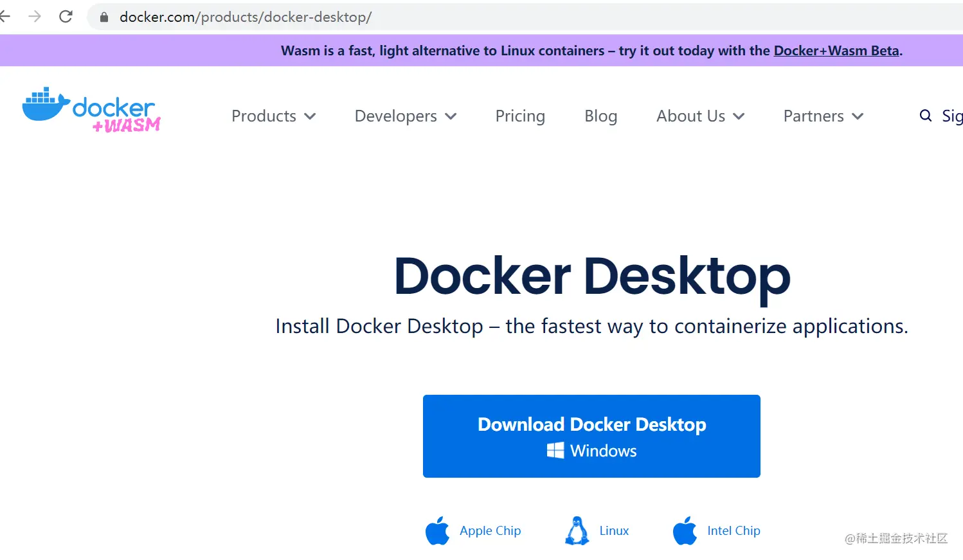Click the padlock icon in address bar
The image size is (963, 560).
click(104, 17)
